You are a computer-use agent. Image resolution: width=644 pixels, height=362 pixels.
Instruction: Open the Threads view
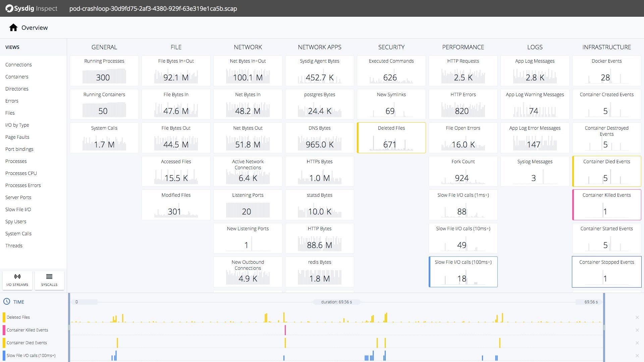coord(14,246)
